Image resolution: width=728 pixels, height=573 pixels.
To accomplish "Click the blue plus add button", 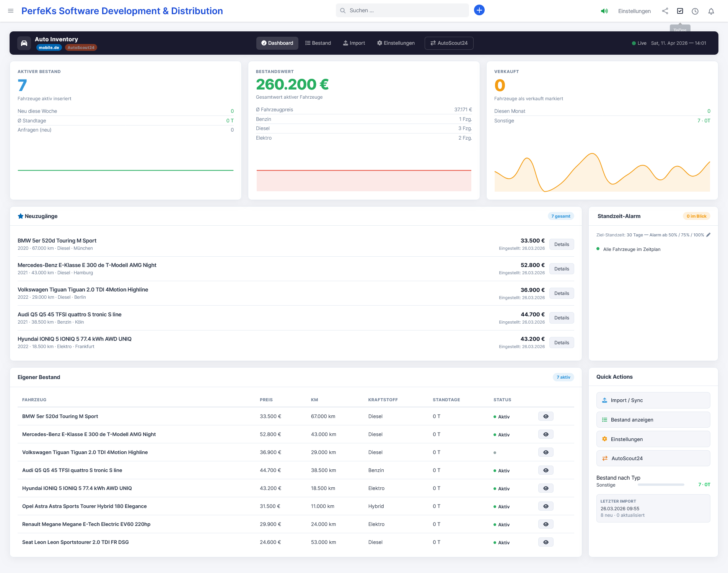I will point(479,10).
